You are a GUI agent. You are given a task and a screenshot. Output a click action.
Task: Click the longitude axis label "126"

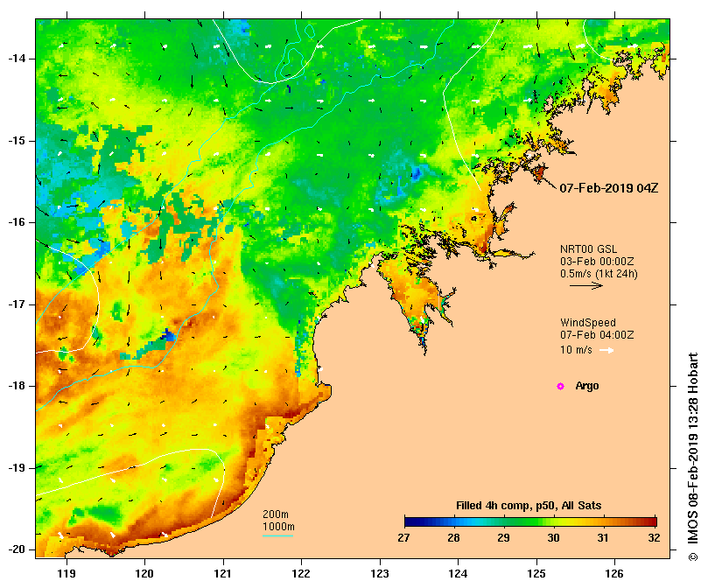click(614, 574)
